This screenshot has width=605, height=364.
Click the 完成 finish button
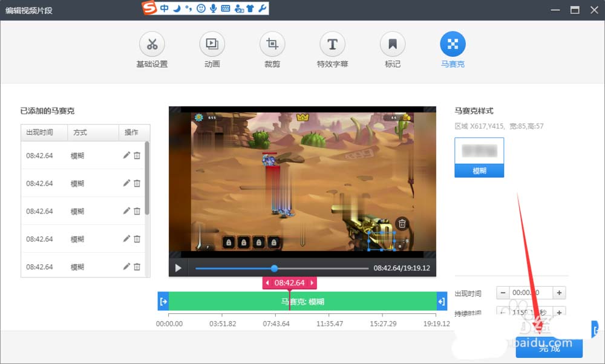549,347
